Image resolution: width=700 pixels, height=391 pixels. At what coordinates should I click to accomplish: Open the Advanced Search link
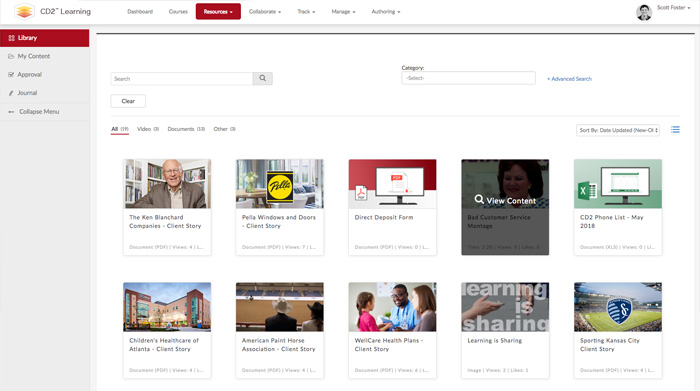(x=569, y=79)
